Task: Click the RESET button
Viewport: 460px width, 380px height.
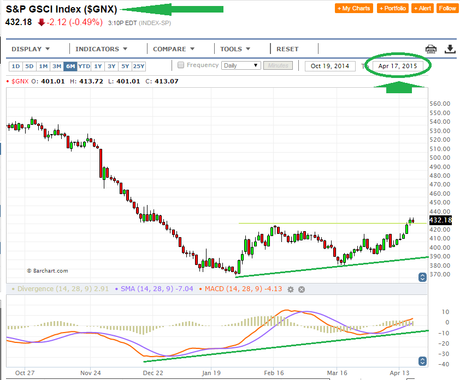Action: (x=287, y=49)
